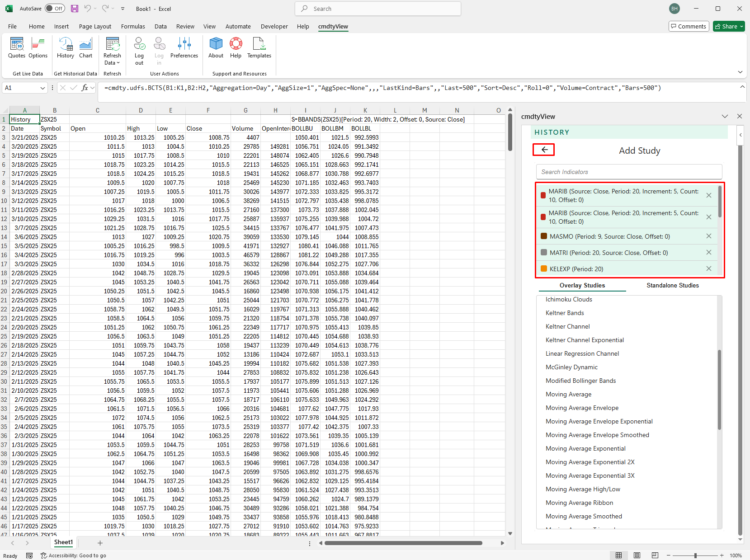Select the Sheet1 tab

[x=63, y=542]
